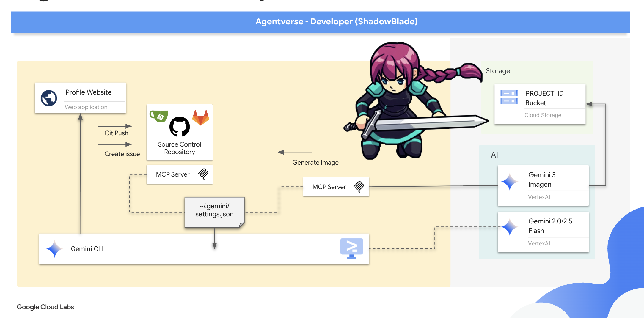Click the MCP icon below Generate Image
This screenshot has width=644, height=318.
(x=359, y=187)
